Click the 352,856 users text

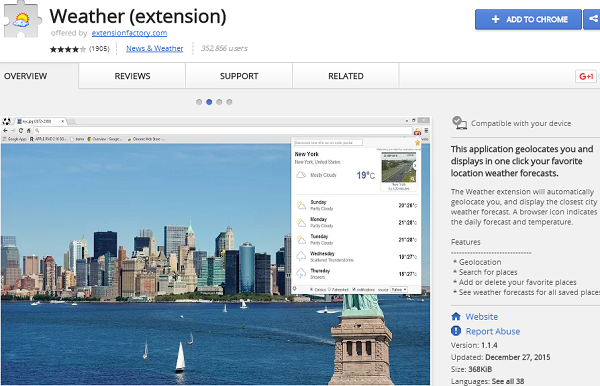[x=224, y=48]
